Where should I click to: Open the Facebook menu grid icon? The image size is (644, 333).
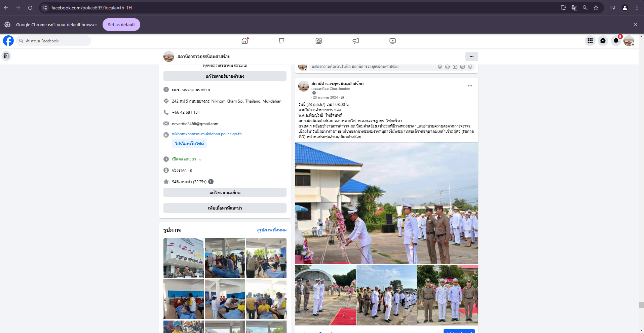(x=590, y=41)
